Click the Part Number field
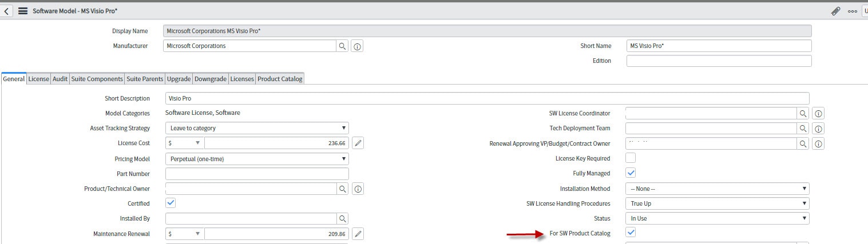 [257, 174]
